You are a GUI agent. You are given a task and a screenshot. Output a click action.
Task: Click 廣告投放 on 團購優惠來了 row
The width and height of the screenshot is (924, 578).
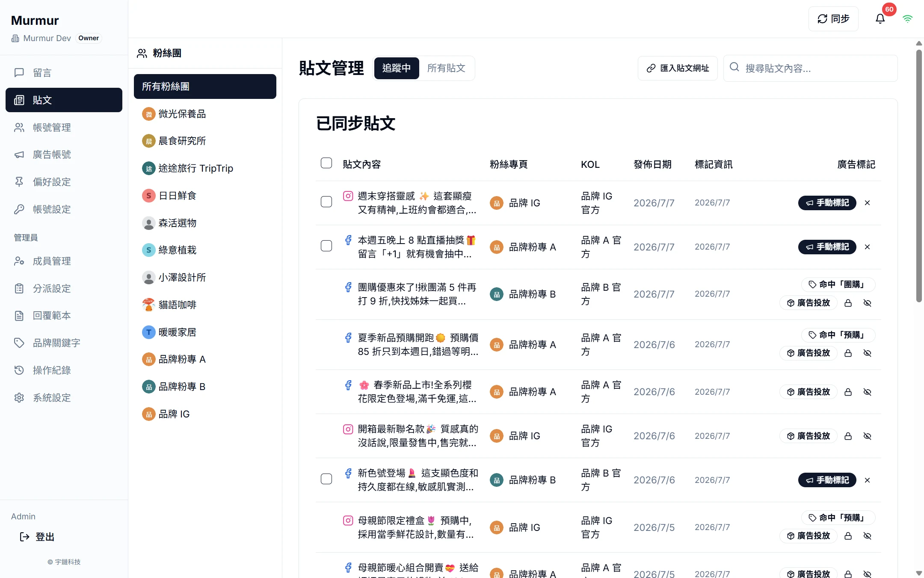click(808, 303)
